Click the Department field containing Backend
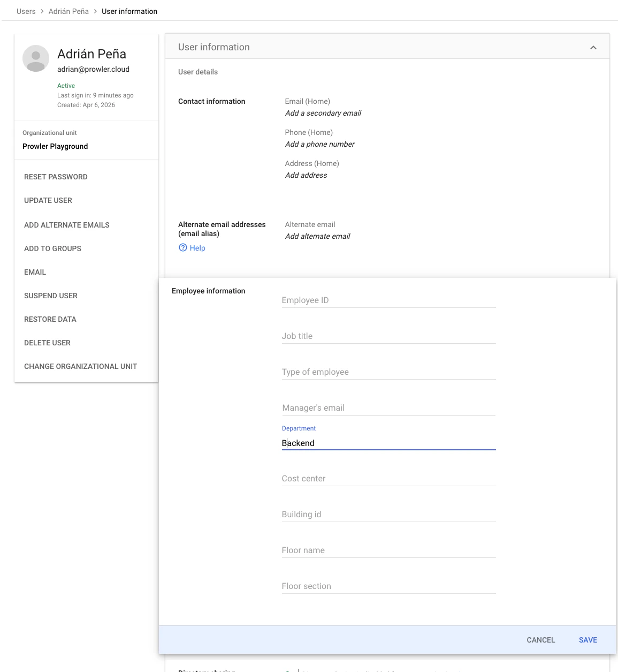The height and width of the screenshot is (672, 618). coord(388,443)
